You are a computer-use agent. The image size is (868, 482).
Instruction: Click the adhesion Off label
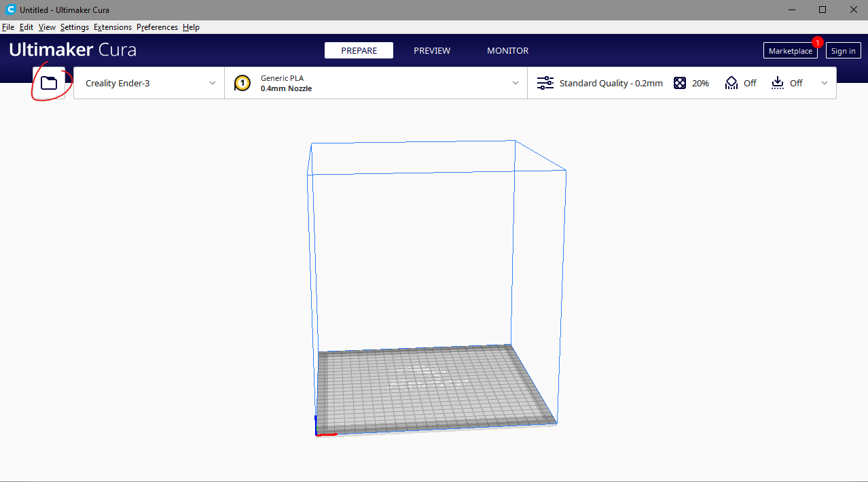796,83
